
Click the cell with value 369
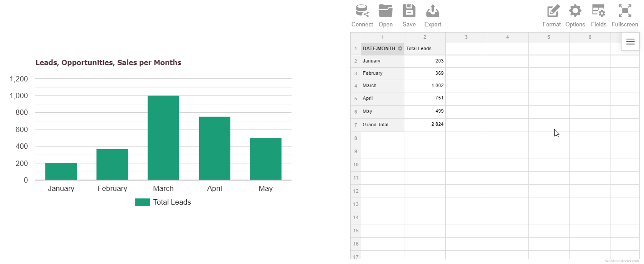click(x=425, y=73)
